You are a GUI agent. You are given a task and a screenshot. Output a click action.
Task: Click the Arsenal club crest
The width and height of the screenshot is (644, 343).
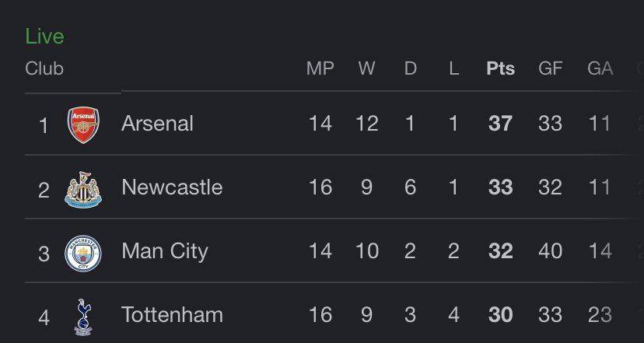83,125
